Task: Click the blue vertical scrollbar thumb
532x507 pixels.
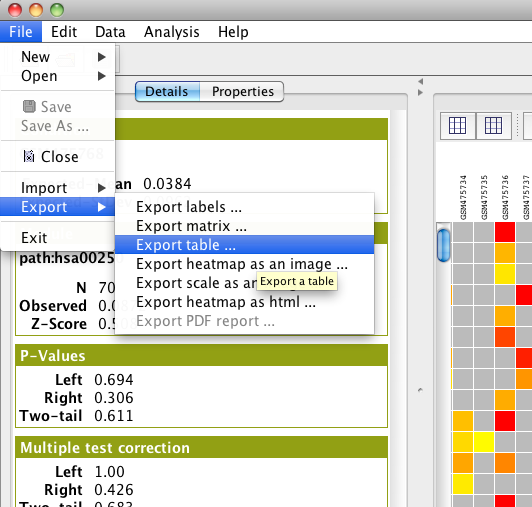Action: 443,245
